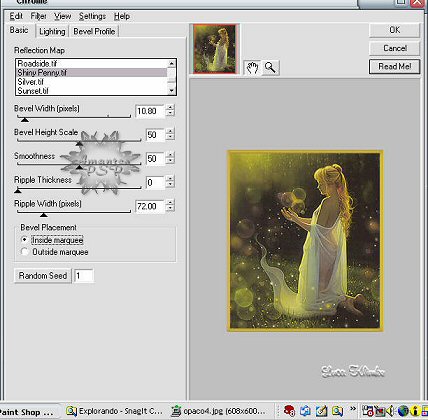Increase Ripple Thickness with up spinner
Screen dimensions: 428x420
[x=170, y=179]
